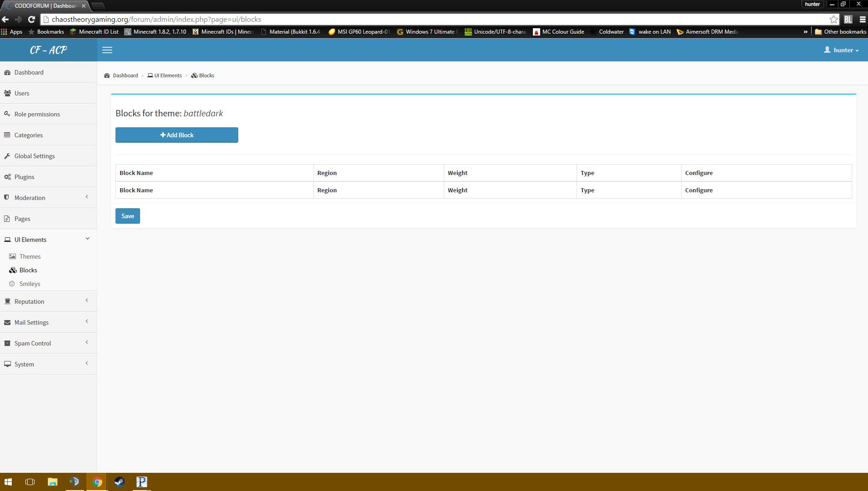Open the Smileys submenu item
The height and width of the screenshot is (491, 868).
(x=30, y=284)
